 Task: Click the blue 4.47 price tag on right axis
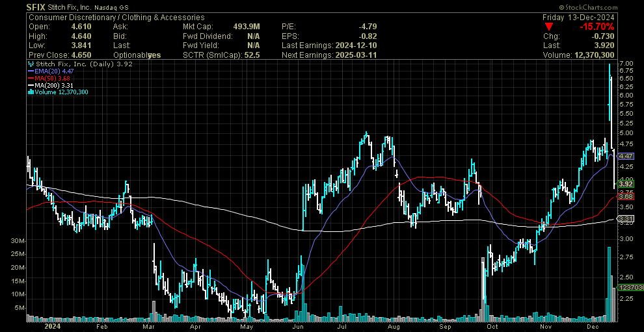pos(626,157)
